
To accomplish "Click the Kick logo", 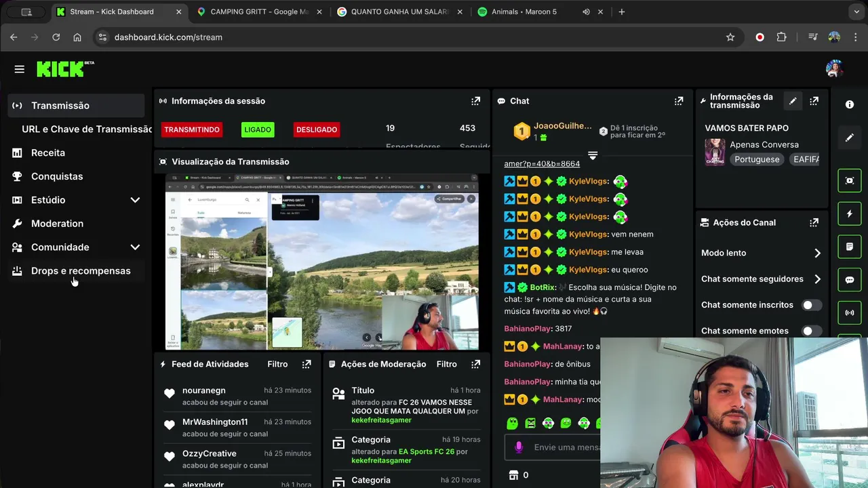I will coord(65,68).
